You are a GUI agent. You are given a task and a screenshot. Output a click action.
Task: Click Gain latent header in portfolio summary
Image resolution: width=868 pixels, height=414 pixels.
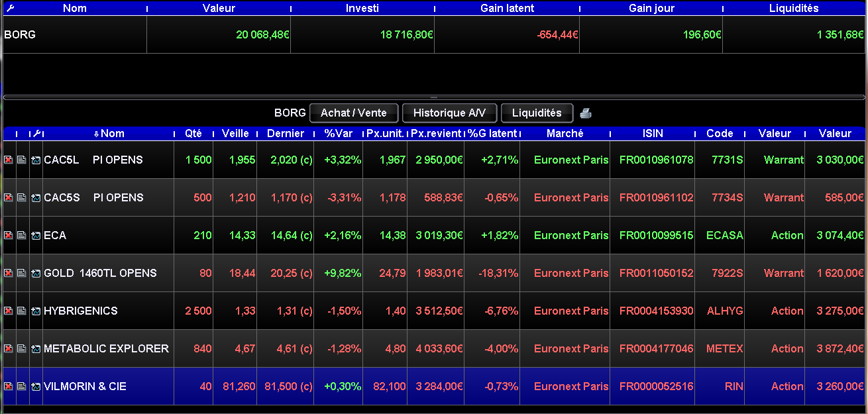tap(507, 9)
